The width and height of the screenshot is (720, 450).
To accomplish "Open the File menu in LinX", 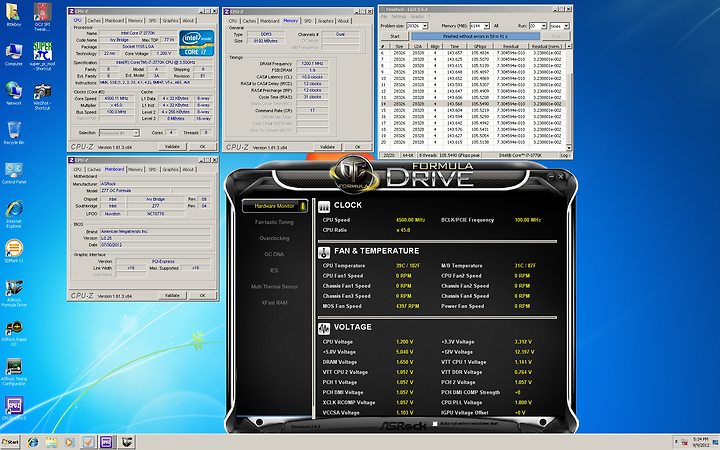I will click(x=384, y=17).
